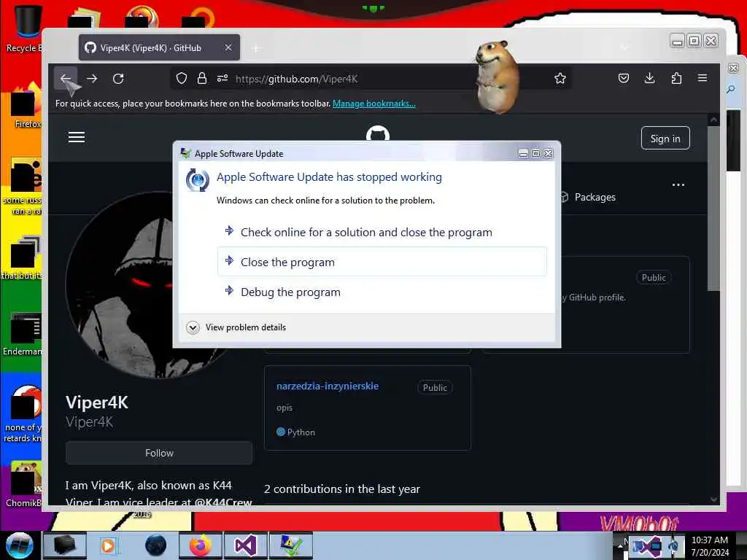
Task: Open the Windows Start orb
Action: coord(20,545)
